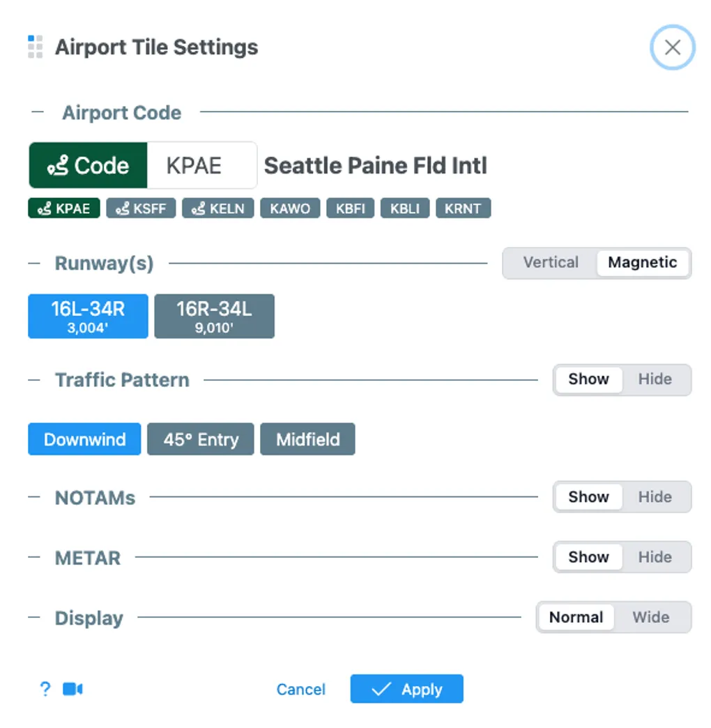Choose the KELN airport shortcut chip
The width and height of the screenshot is (711, 728).
217,208
